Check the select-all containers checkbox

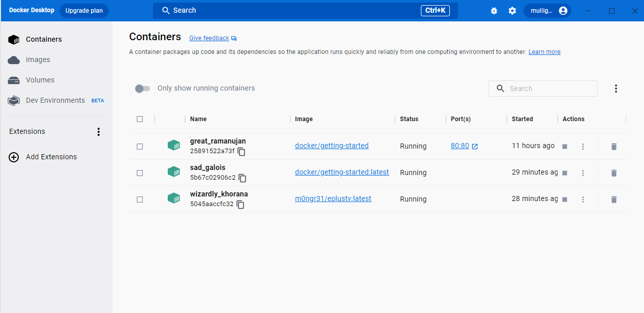coord(140,119)
